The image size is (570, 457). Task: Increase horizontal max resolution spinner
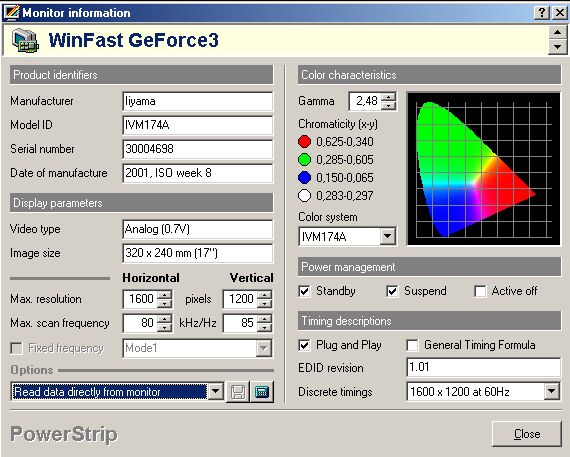tap(165, 295)
